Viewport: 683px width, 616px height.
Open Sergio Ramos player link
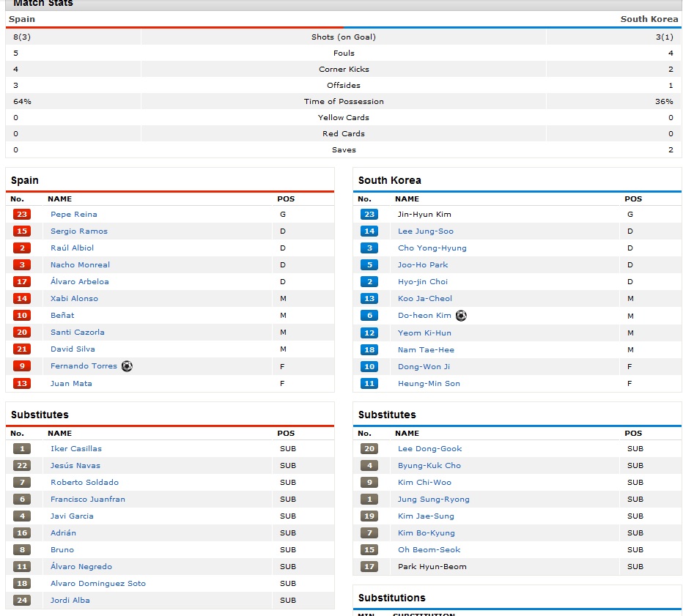click(x=79, y=231)
